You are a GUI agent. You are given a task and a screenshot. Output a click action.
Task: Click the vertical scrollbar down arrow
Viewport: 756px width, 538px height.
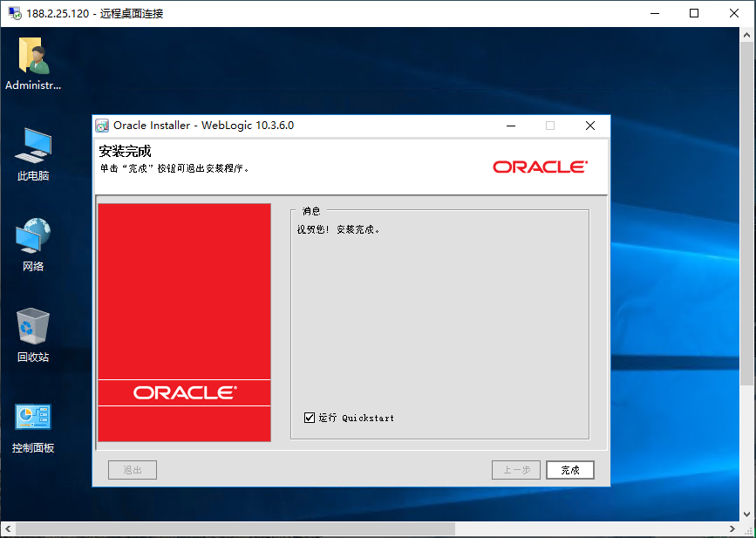coord(746,514)
